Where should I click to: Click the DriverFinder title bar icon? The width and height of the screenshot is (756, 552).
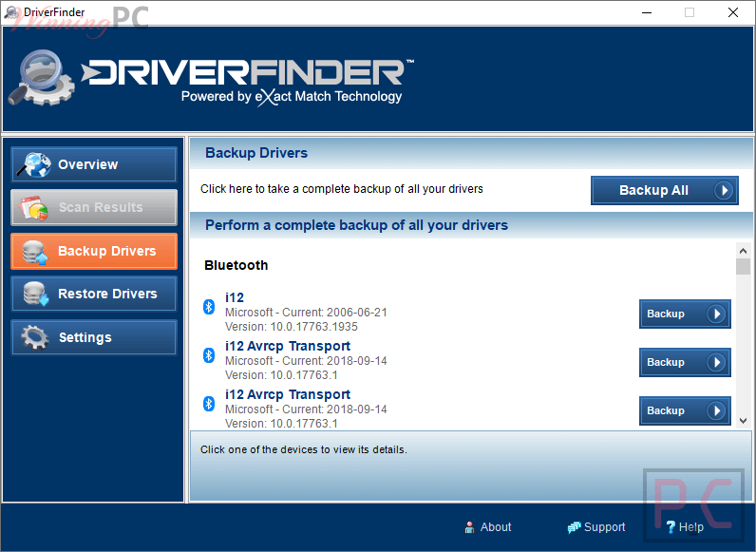11,12
